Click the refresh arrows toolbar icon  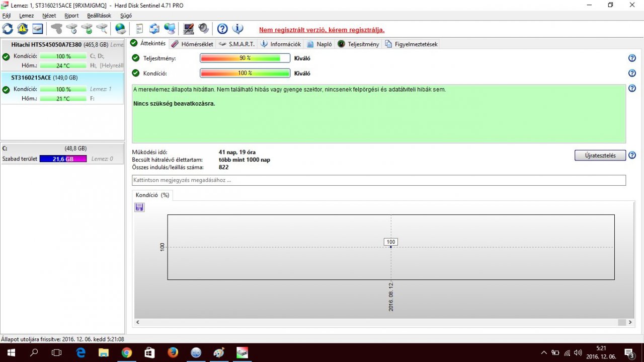(8, 29)
